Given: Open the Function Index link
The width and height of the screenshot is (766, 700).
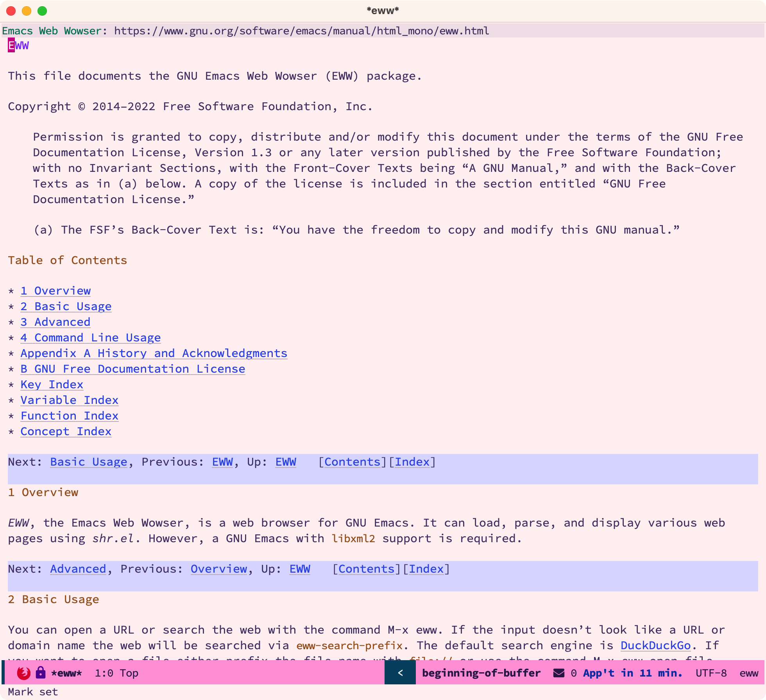Looking at the screenshot, I should [x=70, y=416].
